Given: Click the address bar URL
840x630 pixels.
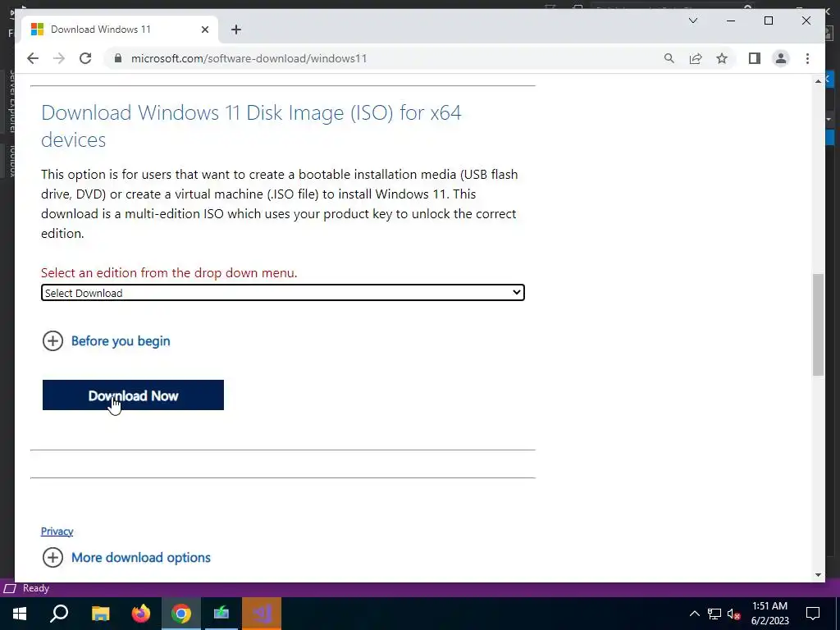Looking at the screenshot, I should (x=249, y=58).
